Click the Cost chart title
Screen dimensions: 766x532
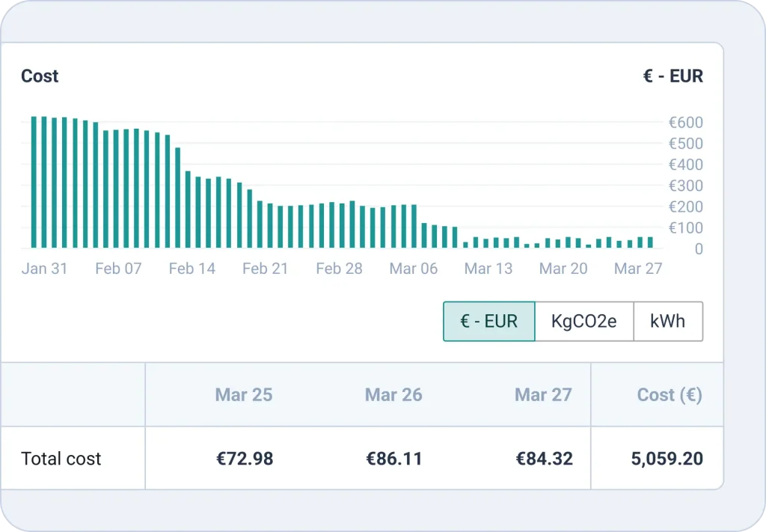pyautogui.click(x=40, y=76)
